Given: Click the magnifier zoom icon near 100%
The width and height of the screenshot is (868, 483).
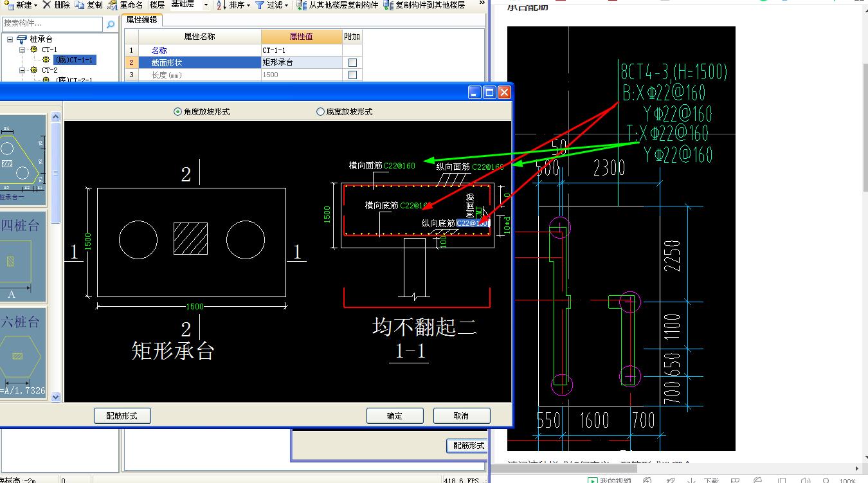Looking at the screenshot, I should (826, 480).
